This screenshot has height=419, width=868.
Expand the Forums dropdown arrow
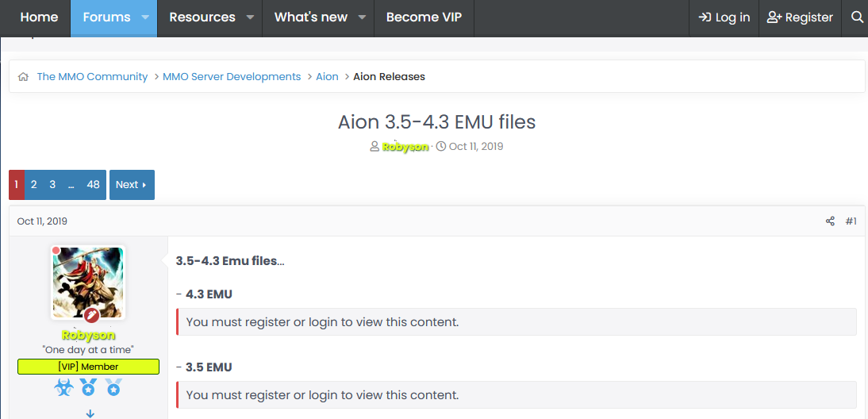click(145, 17)
